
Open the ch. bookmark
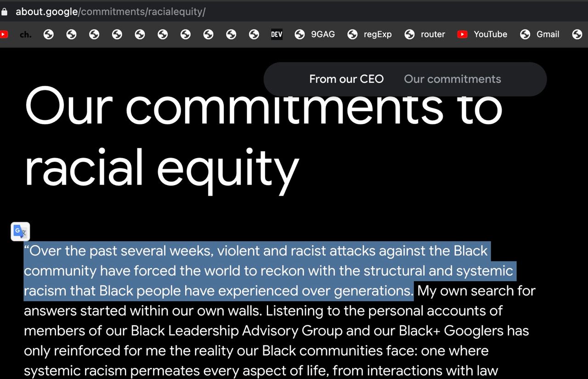pos(26,34)
